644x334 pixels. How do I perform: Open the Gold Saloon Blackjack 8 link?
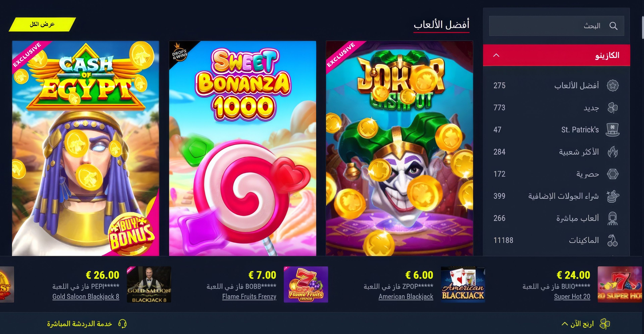(86, 296)
